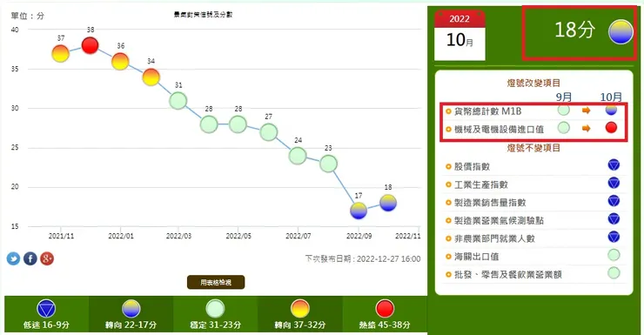Image resolution: width=644 pixels, height=335 pixels.
Task: Click the 9月 column header
Action: (564, 97)
